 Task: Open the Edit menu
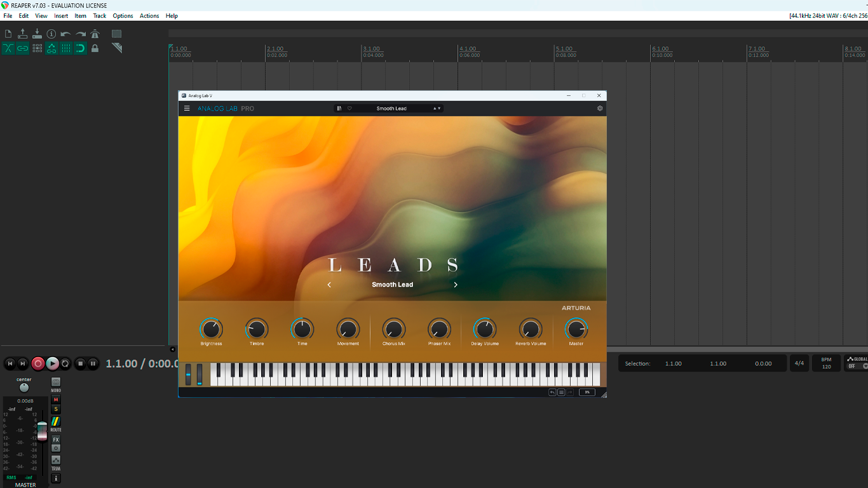click(x=24, y=16)
